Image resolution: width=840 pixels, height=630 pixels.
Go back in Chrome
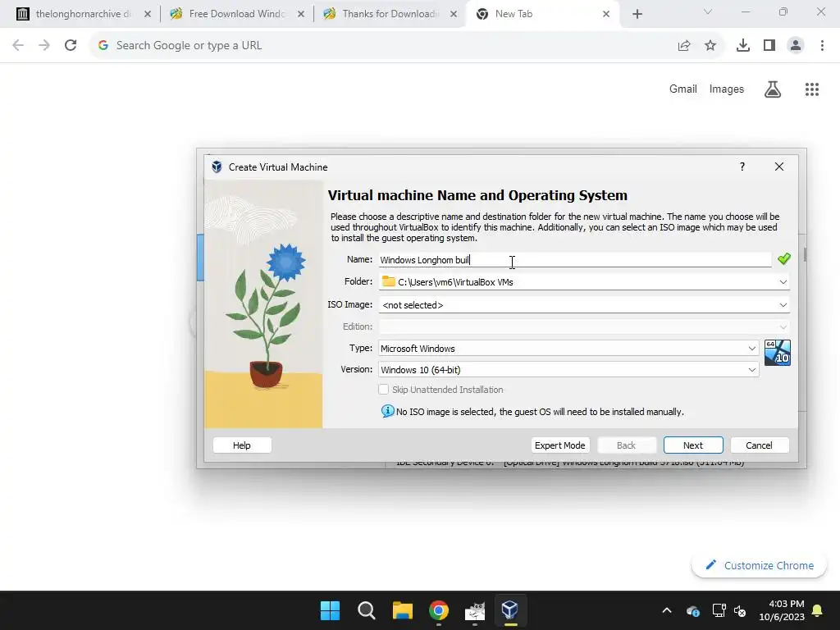click(x=18, y=45)
